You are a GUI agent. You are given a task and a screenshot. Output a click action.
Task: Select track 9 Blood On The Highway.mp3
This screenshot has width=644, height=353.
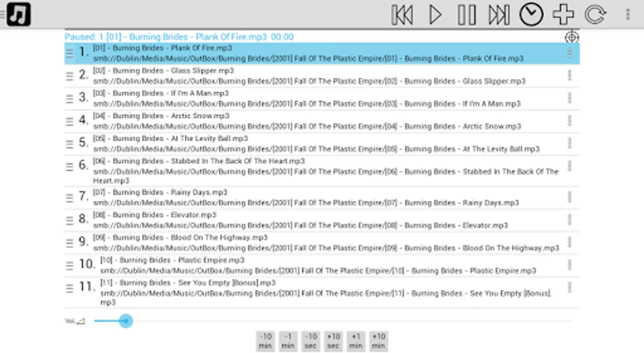pos(322,243)
